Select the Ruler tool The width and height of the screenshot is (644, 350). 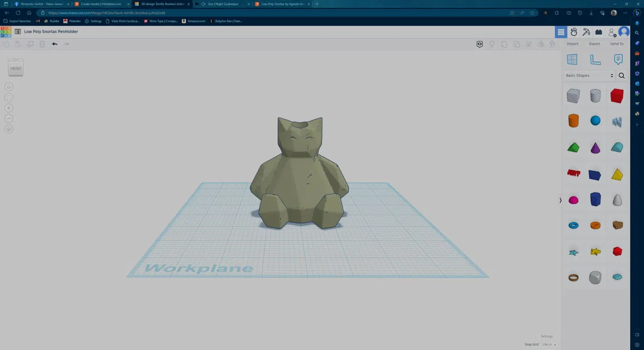point(595,59)
